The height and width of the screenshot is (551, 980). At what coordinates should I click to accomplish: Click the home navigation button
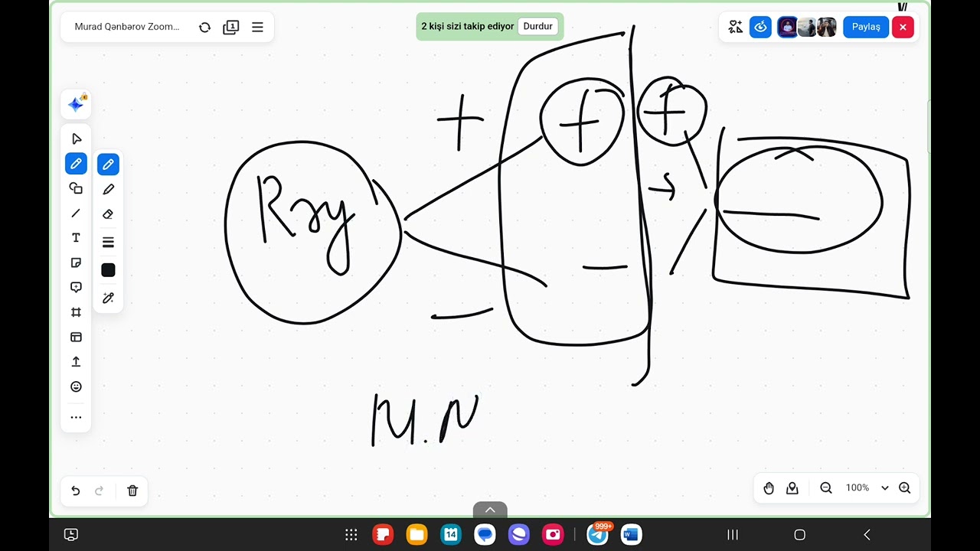coord(799,534)
